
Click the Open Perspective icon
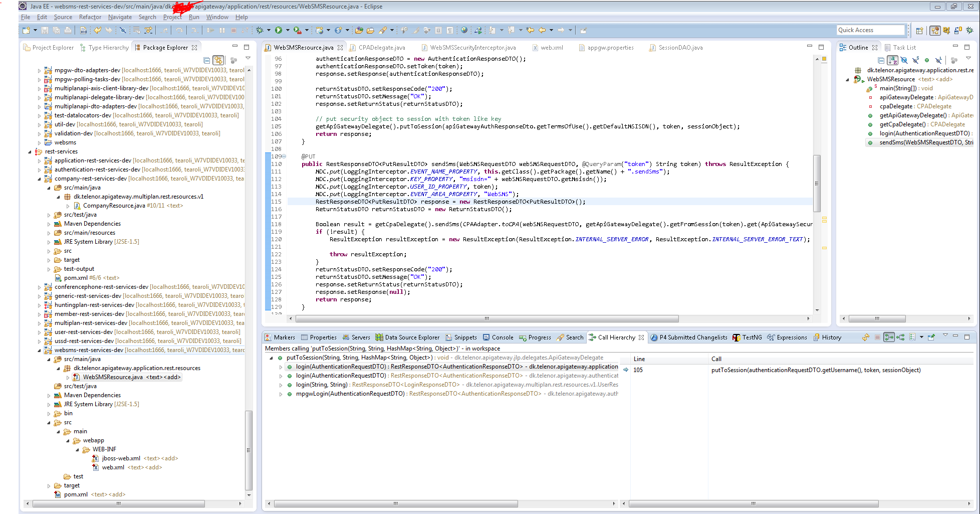click(x=919, y=31)
